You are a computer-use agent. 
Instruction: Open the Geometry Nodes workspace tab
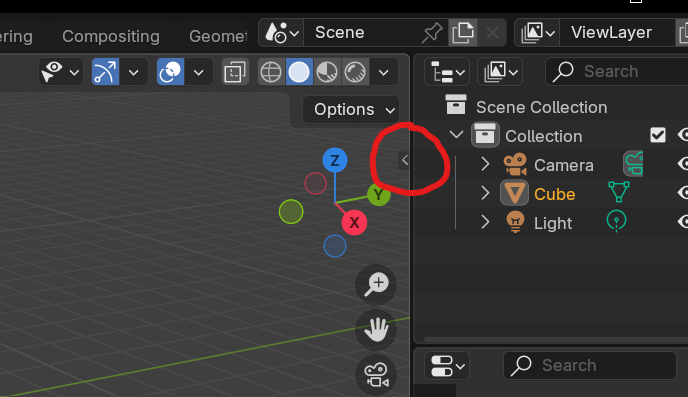(x=218, y=36)
